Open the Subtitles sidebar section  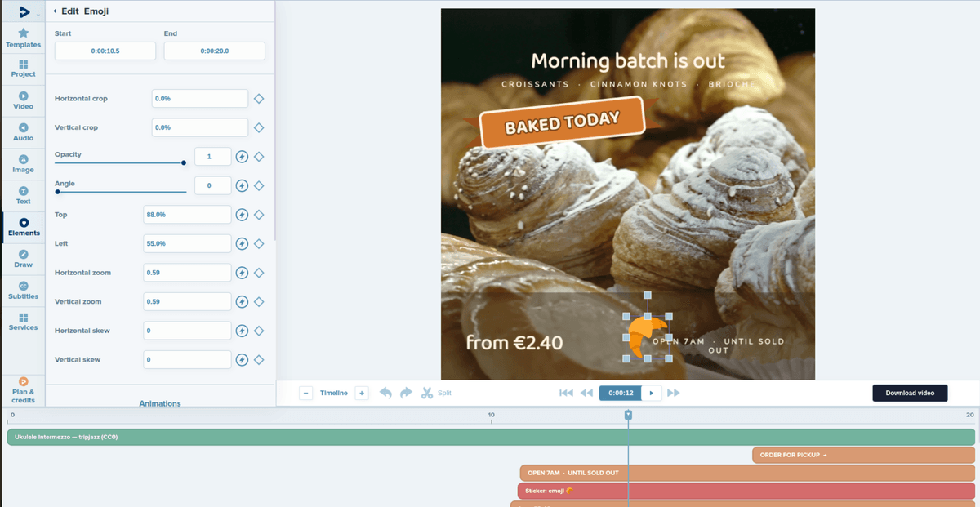pyautogui.click(x=23, y=291)
